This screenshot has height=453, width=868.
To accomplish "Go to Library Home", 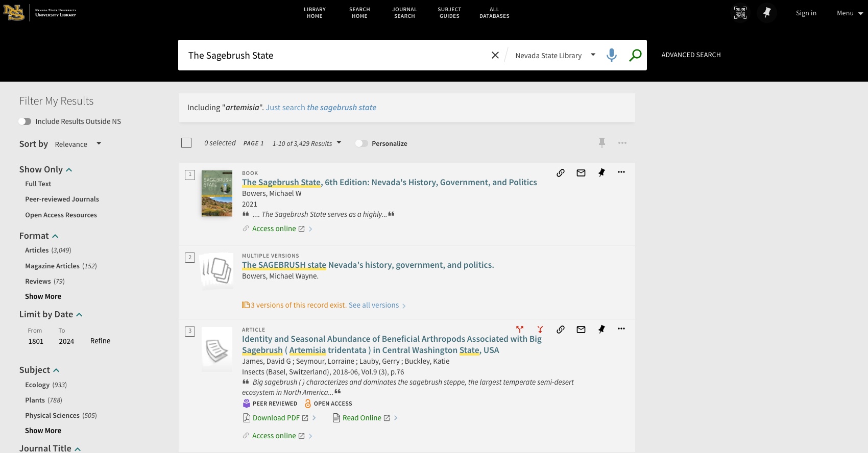I will coord(315,13).
